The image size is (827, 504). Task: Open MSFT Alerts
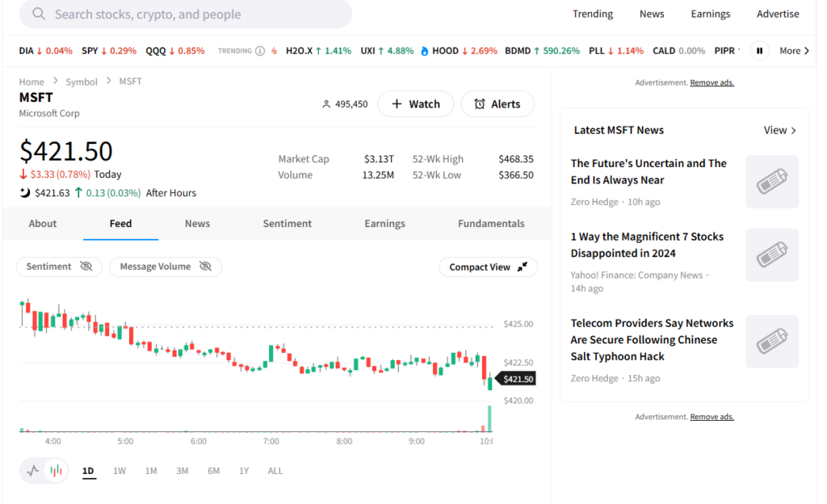(x=497, y=104)
